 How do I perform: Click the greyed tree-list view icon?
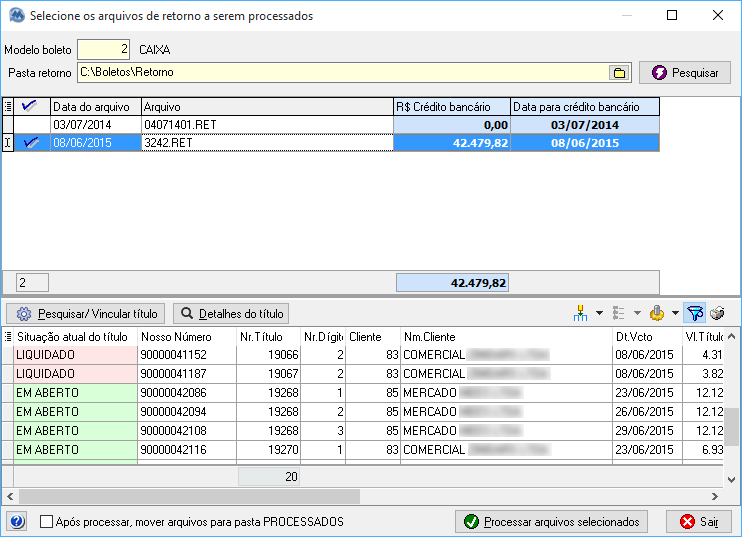[618, 313]
